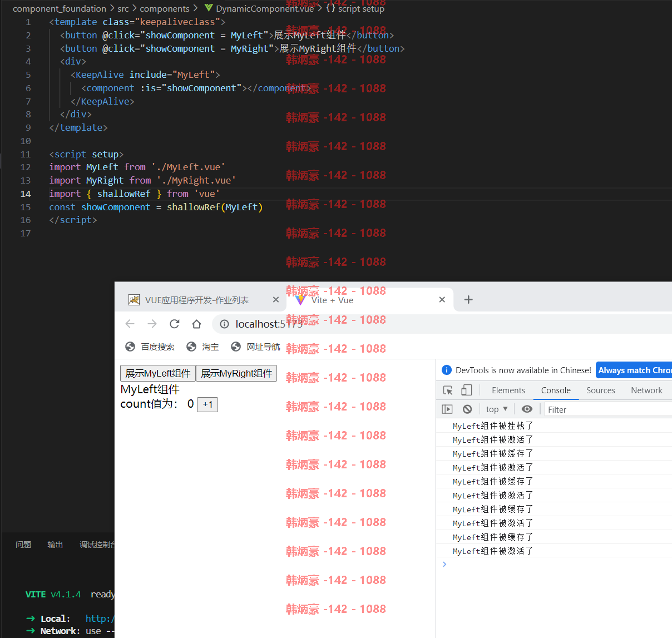Viewport: 672px width, 638px height.
Task: Open the DevTools Network tab
Action: [646, 390]
